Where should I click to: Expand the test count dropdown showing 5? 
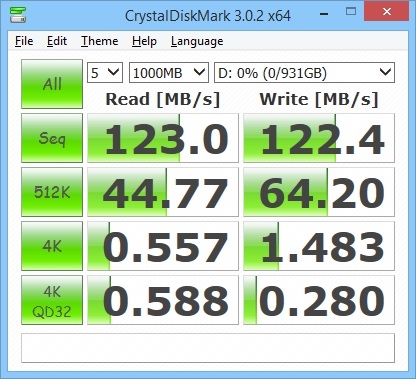(x=105, y=73)
